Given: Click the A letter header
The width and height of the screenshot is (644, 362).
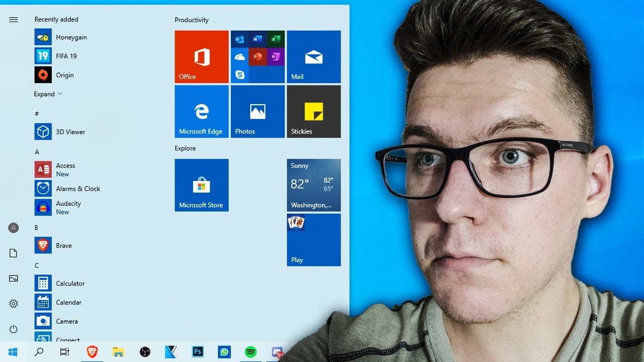Looking at the screenshot, I should 37,152.
